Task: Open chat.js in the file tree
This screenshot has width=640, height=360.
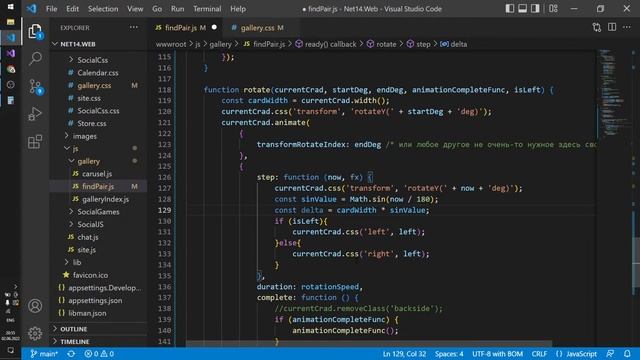Action: pyautogui.click(x=88, y=237)
